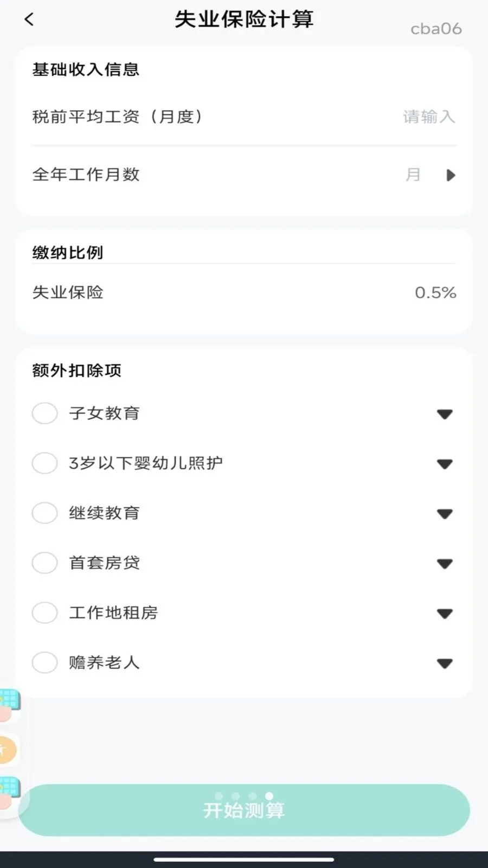Select the 子女教育 radio button
Viewport: 488px width, 868px height.
point(44,413)
